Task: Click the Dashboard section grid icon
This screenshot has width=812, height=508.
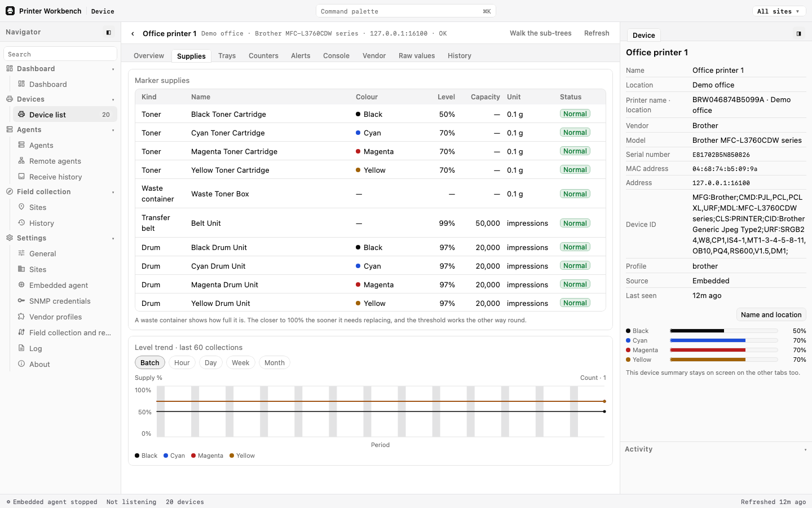Action: pyautogui.click(x=10, y=69)
